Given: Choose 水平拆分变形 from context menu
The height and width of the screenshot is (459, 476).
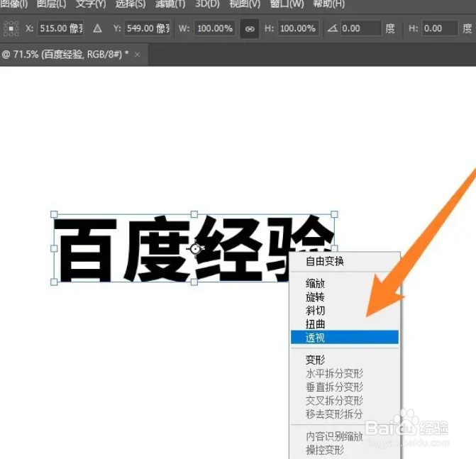Looking at the screenshot, I should click(345, 373).
